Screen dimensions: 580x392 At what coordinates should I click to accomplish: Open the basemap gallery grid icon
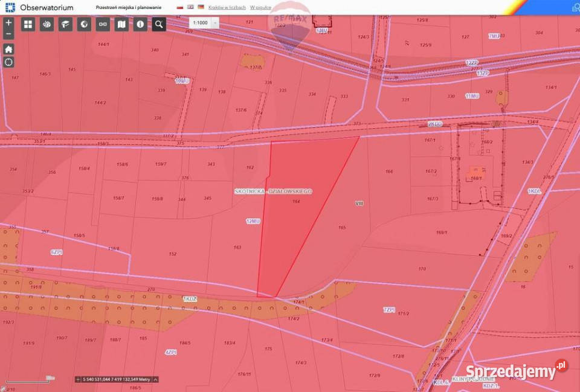(x=28, y=24)
